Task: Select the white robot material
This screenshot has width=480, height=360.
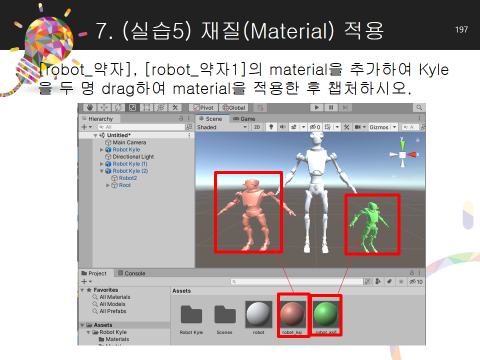Action: (258, 318)
